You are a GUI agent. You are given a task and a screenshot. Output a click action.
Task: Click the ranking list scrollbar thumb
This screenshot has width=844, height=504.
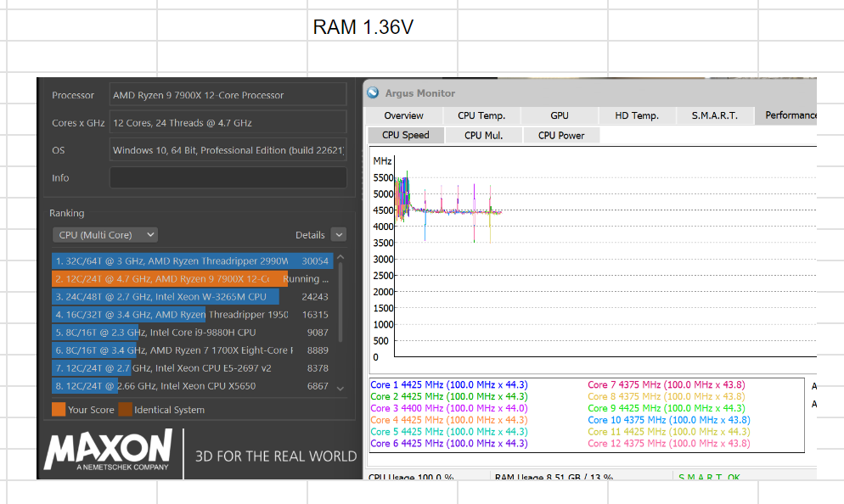[340, 302]
